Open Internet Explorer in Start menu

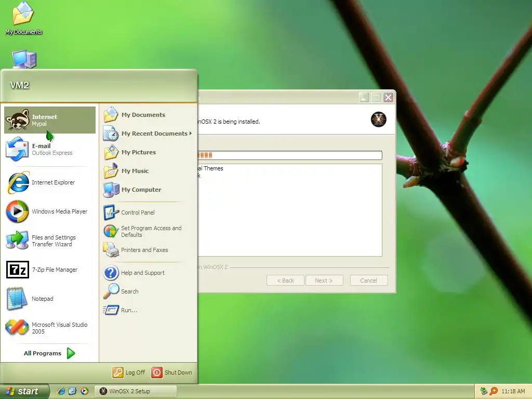click(x=50, y=182)
